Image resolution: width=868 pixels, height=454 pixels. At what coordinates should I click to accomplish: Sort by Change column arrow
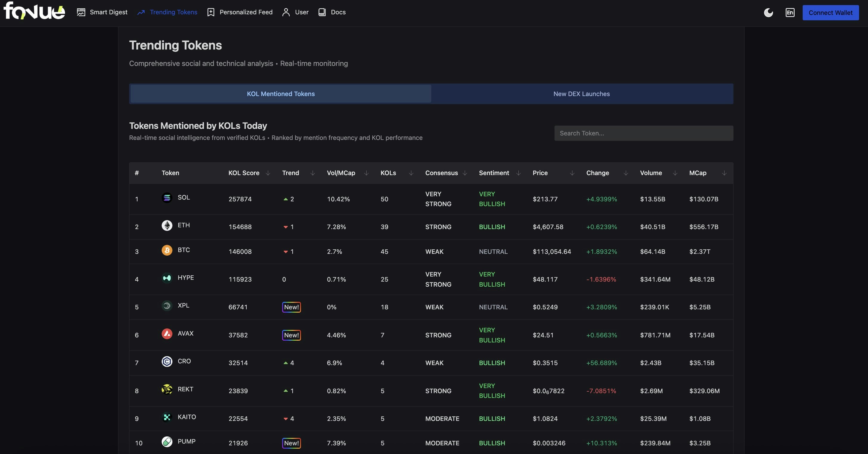tap(625, 173)
